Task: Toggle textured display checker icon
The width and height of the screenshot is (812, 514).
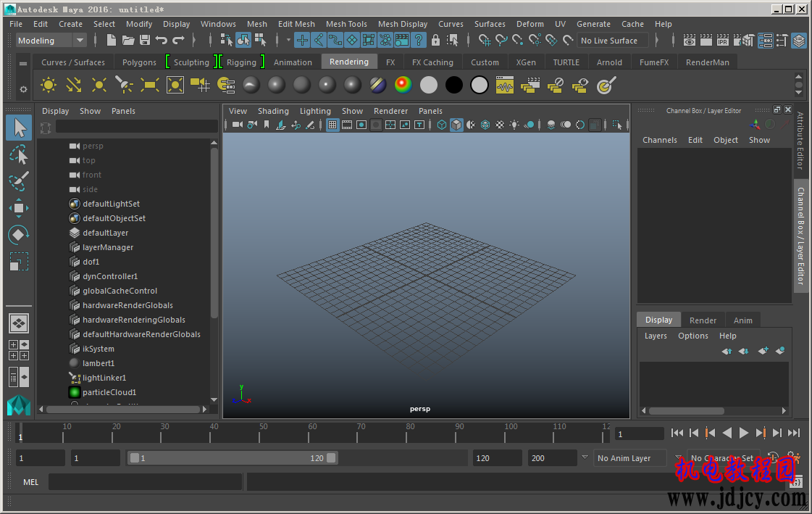Action: coord(500,125)
